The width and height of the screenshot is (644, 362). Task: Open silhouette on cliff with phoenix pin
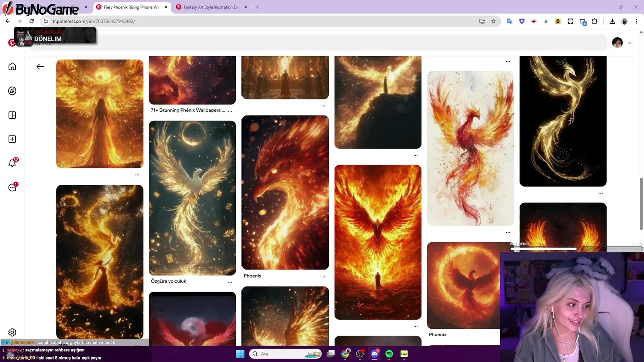tap(377, 102)
